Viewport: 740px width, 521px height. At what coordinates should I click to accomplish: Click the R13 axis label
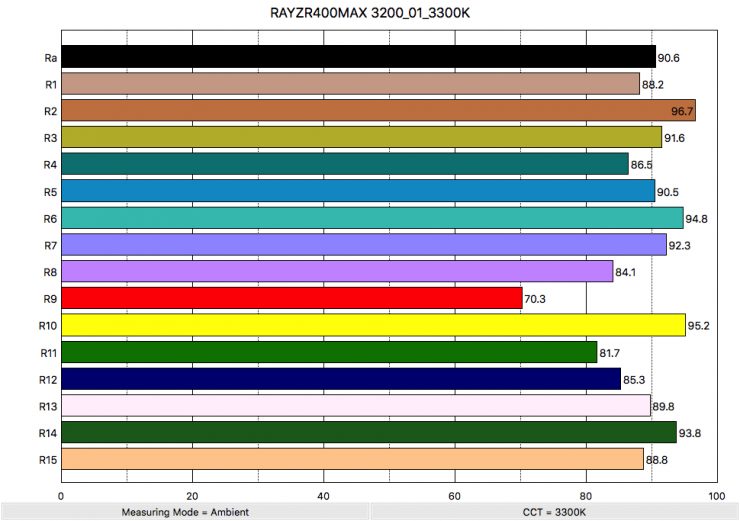coord(48,406)
